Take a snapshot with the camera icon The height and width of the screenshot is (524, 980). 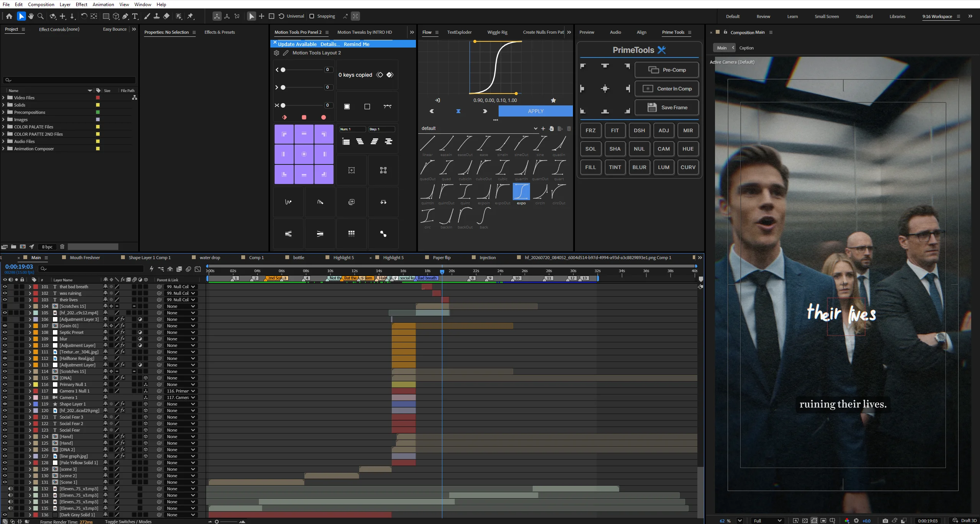click(x=885, y=521)
